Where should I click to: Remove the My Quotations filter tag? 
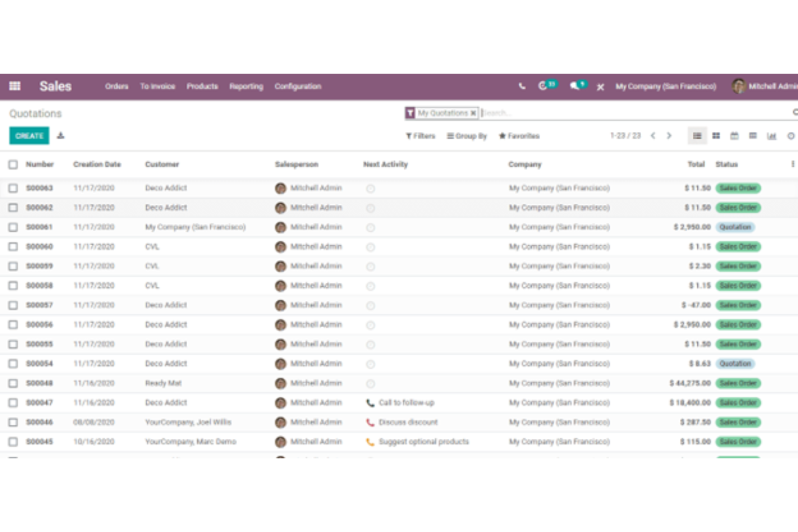click(473, 113)
